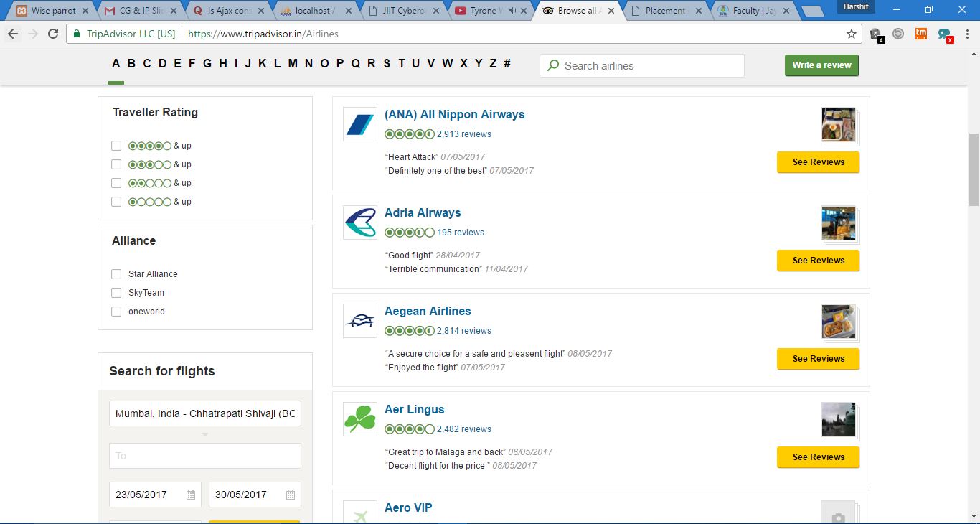Click the Write a review button
Image resolution: width=980 pixels, height=524 pixels.
click(821, 65)
